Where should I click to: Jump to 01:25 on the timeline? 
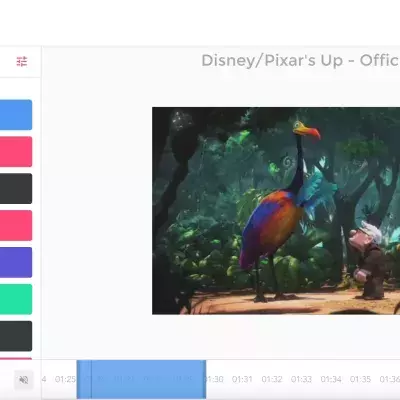65,379
